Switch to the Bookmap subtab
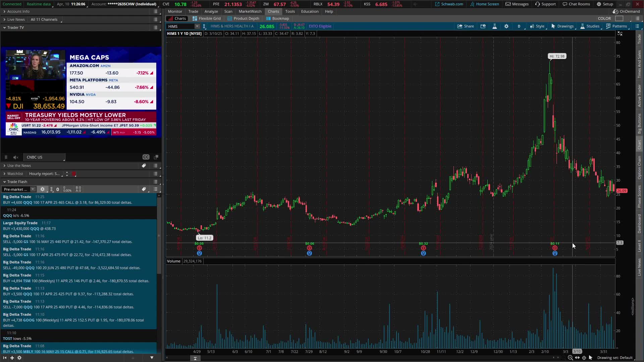Viewport: 644px width, 362px height. pos(277,18)
